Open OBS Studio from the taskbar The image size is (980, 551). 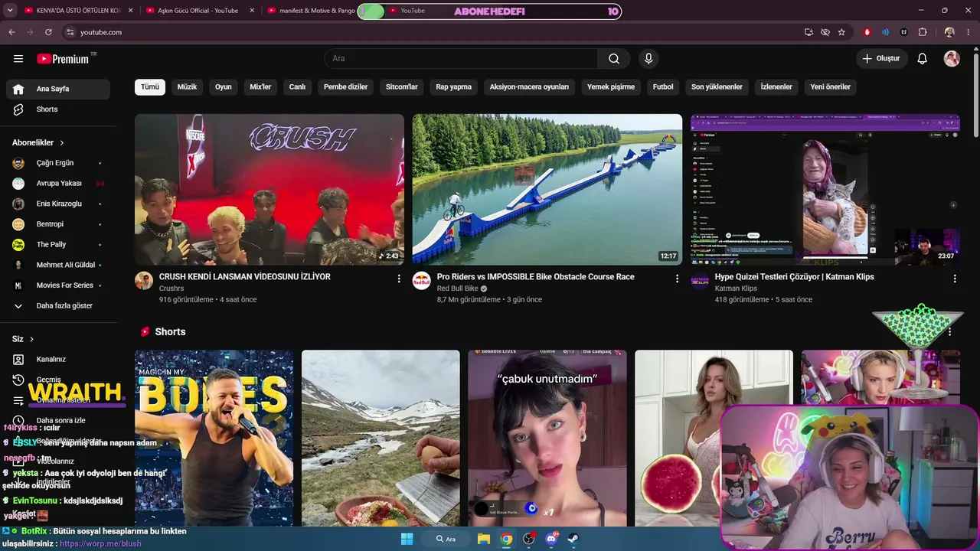pos(528,539)
